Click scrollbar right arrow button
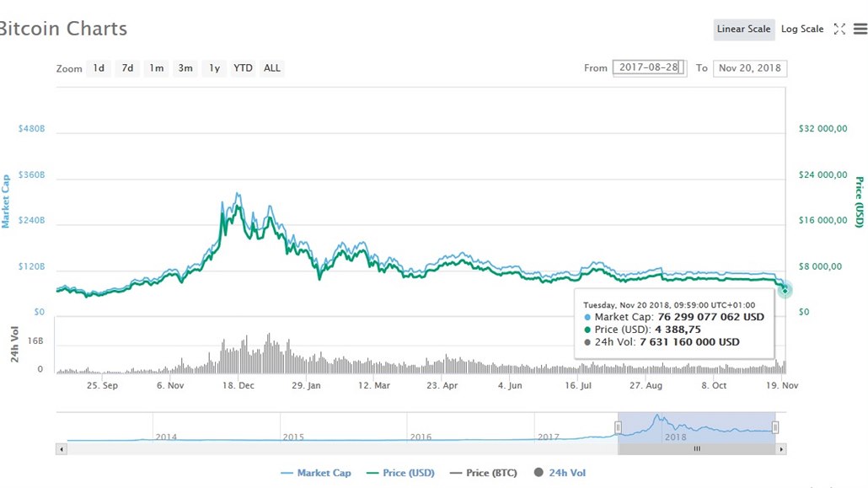 [x=781, y=449]
